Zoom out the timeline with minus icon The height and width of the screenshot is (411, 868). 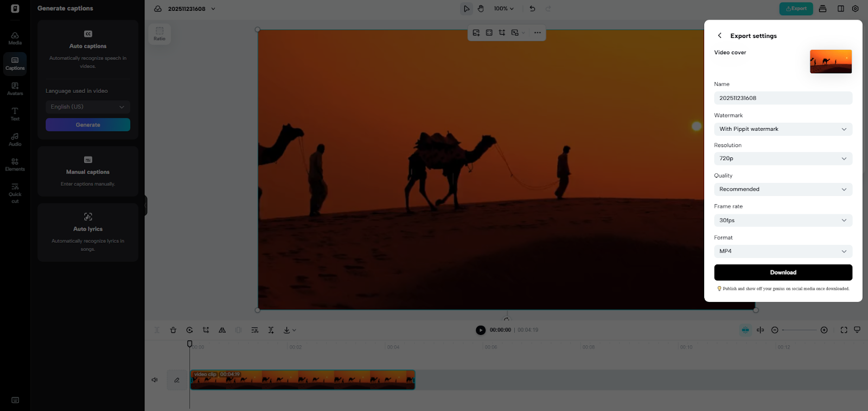pyautogui.click(x=775, y=330)
